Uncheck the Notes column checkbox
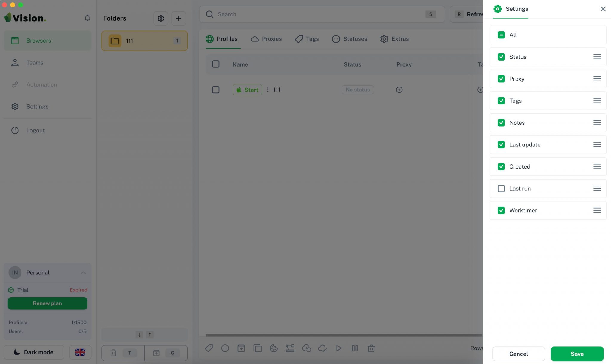 (x=501, y=123)
